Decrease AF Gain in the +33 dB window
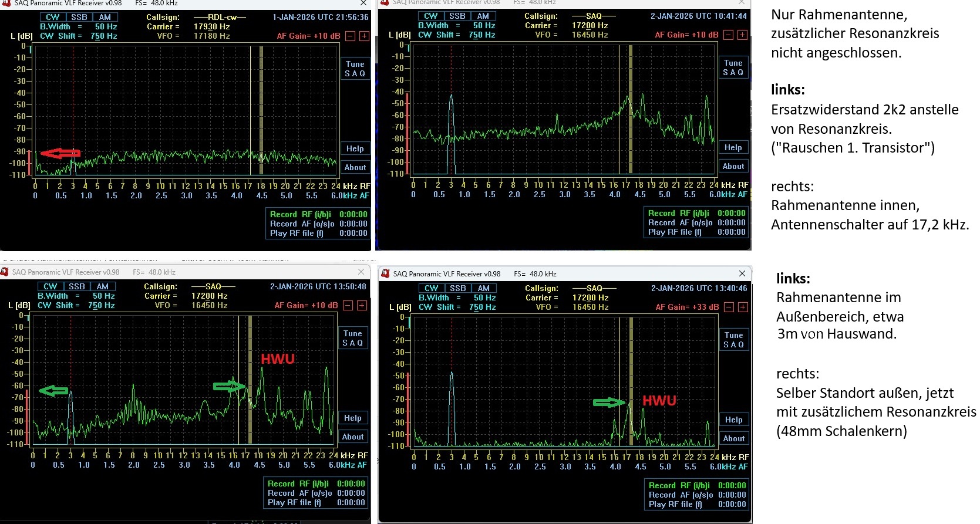The height and width of the screenshot is (524, 980). pos(729,307)
